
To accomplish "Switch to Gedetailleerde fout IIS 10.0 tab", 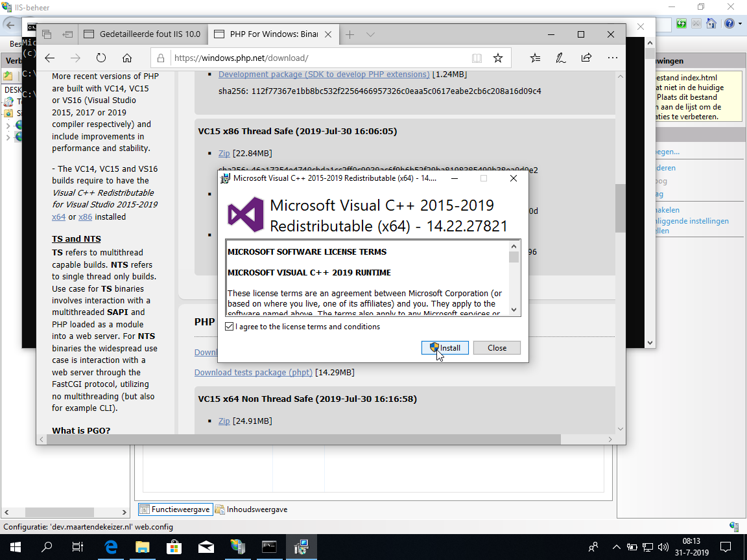I will coord(143,34).
